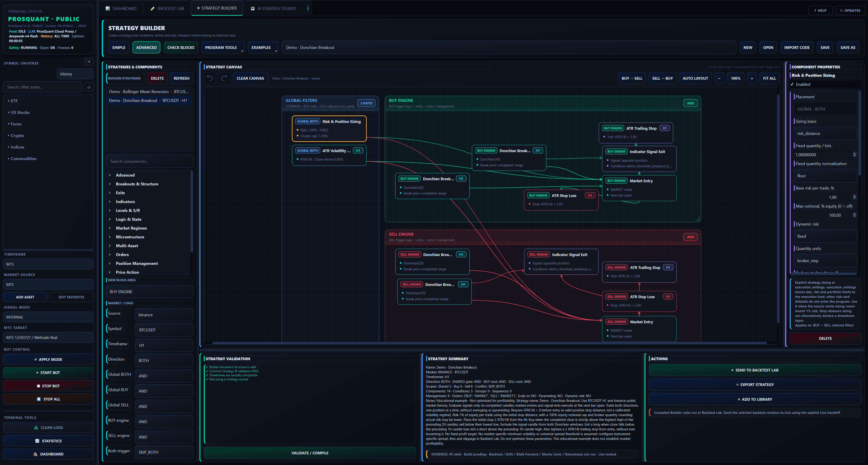Zoom in the canvas with the plus button
The image size is (868, 465).
752,78
